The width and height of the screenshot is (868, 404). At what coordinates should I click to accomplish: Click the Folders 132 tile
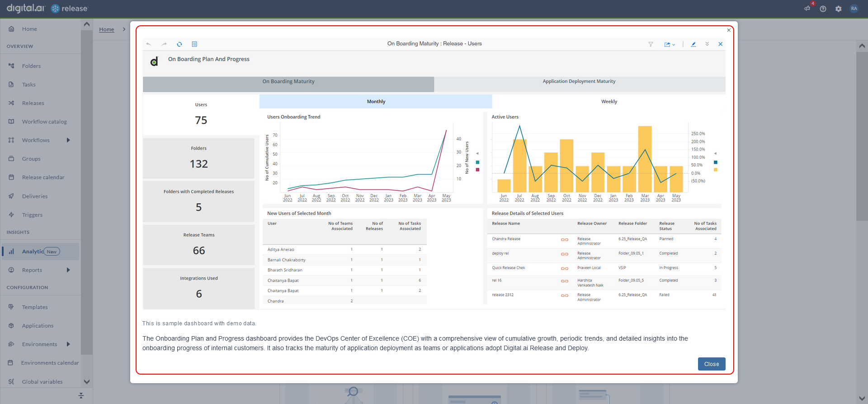(x=199, y=158)
